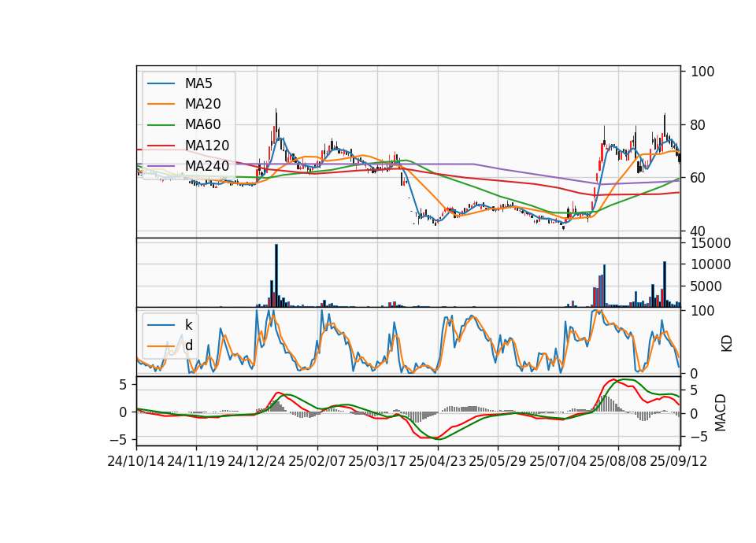Click the red MA120 legend line sample
Image resolution: width=756 pixels, height=543 pixels.
tap(161, 145)
